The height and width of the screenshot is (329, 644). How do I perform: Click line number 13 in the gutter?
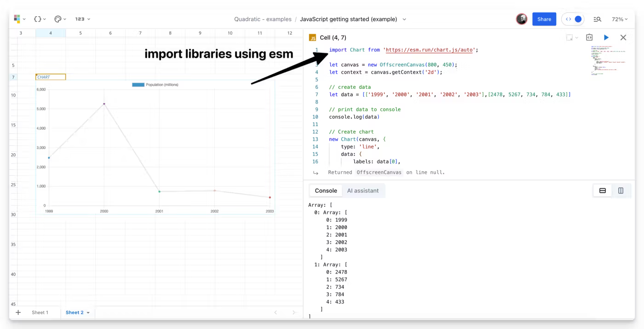tap(315, 139)
